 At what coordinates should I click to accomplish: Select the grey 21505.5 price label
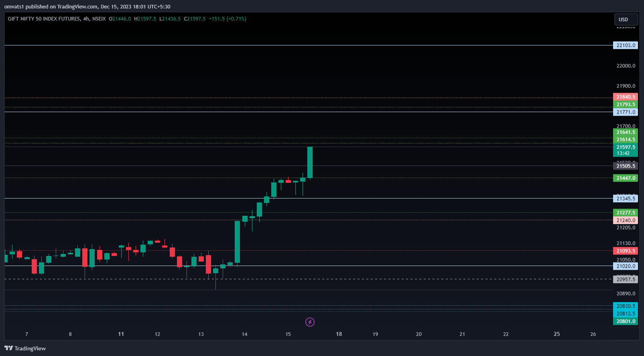pos(626,166)
